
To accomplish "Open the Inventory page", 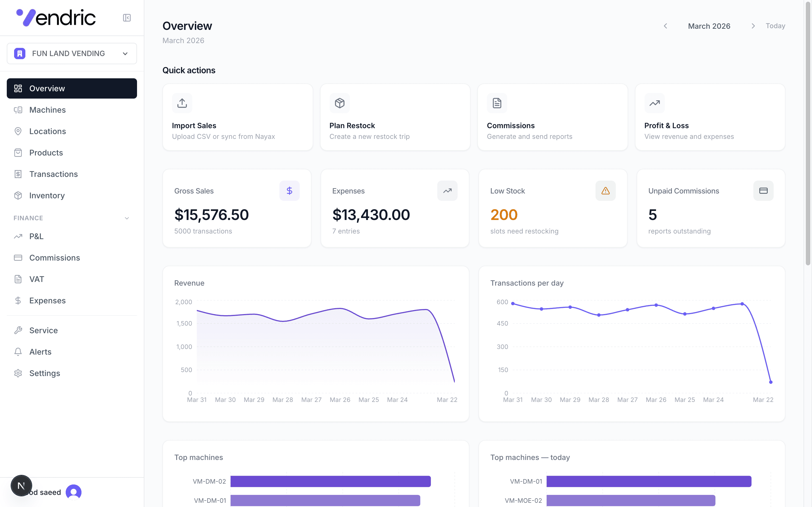I will tap(47, 195).
